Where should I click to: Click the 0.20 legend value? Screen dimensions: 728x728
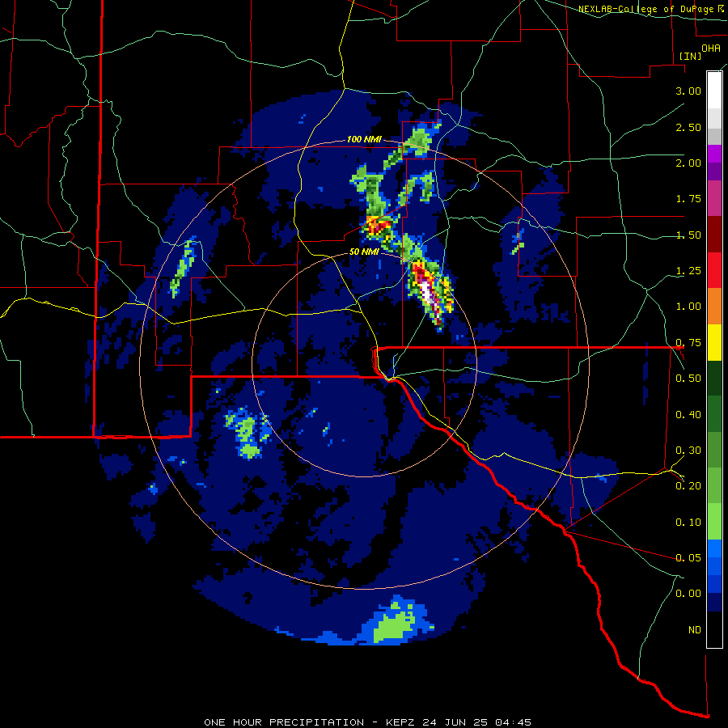coord(688,486)
